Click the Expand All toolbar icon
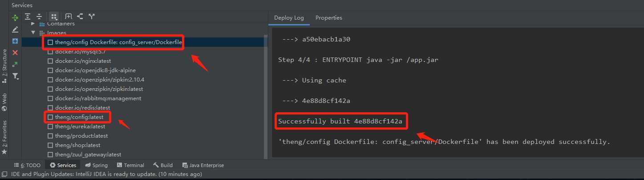Viewport: 644px width, 180px height. point(28,16)
